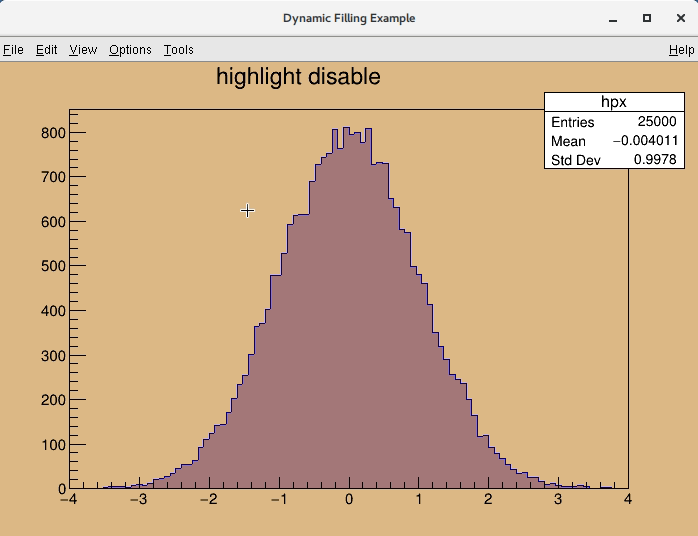Click the 'highlight disable' pad title

click(298, 77)
